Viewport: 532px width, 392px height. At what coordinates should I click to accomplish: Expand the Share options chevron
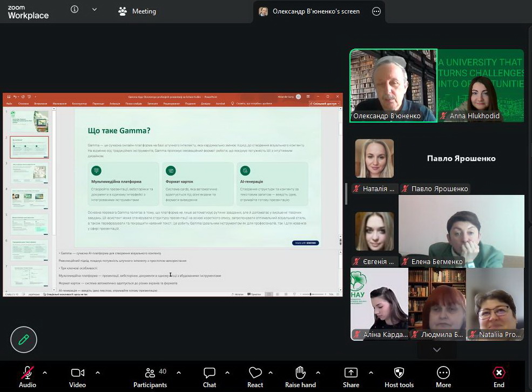[371, 373]
